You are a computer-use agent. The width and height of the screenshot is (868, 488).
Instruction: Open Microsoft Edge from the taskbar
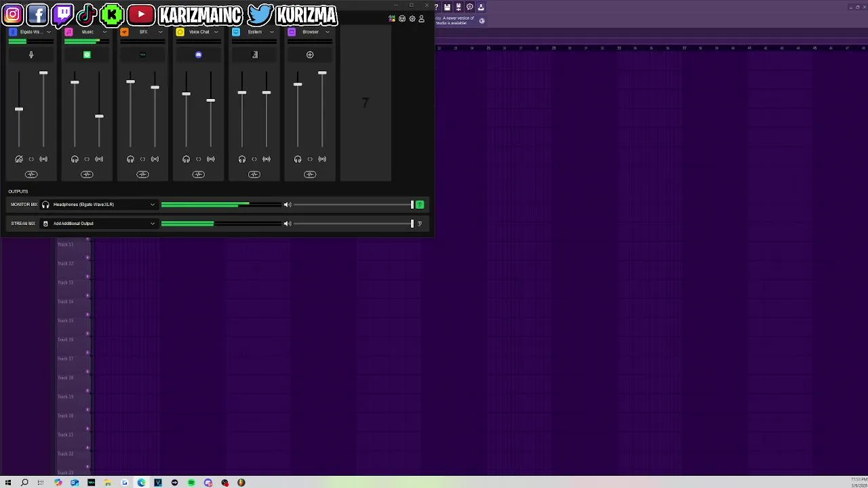tap(141, 483)
